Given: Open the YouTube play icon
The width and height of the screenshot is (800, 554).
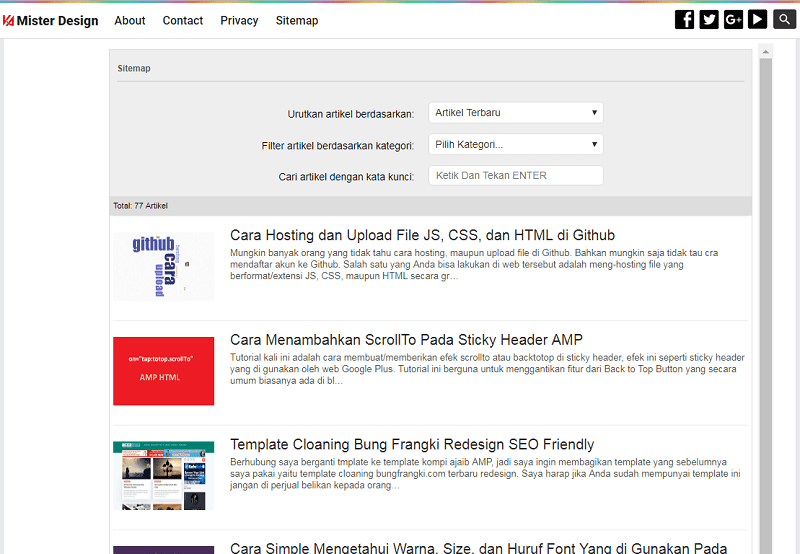Looking at the screenshot, I should pos(758,20).
